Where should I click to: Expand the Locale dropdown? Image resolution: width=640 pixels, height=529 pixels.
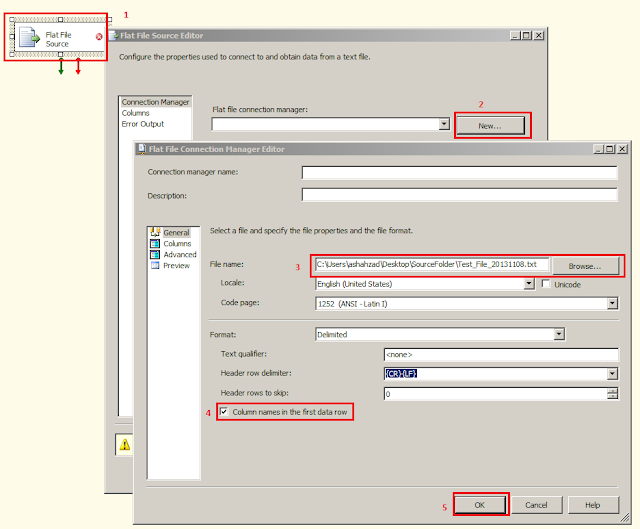pyautogui.click(x=529, y=284)
